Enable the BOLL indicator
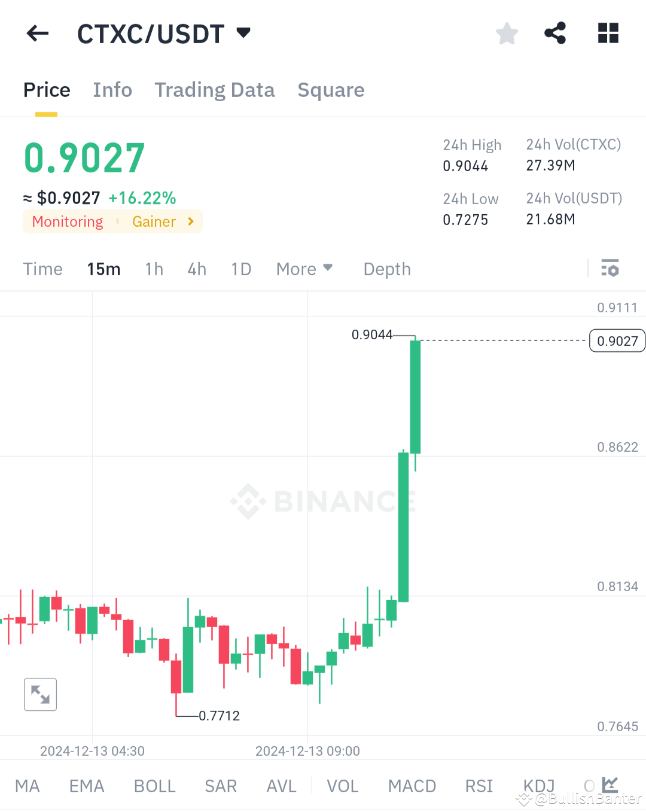The width and height of the screenshot is (646, 812). pos(154,786)
